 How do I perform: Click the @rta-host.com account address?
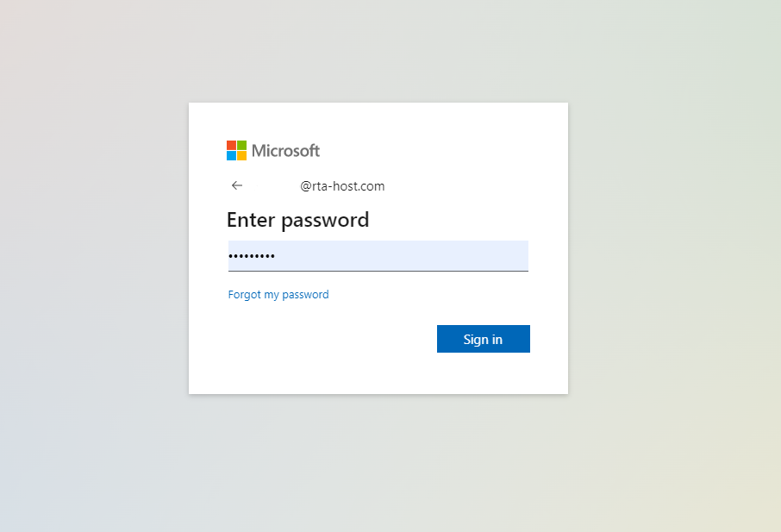(x=342, y=186)
